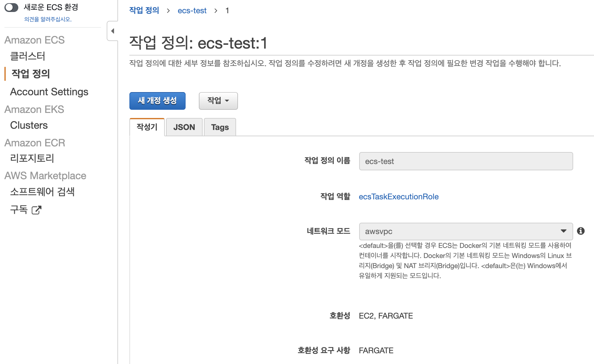Click the 호환성 요구 사항 value FARGATE
The image size is (594, 364).
(x=376, y=350)
